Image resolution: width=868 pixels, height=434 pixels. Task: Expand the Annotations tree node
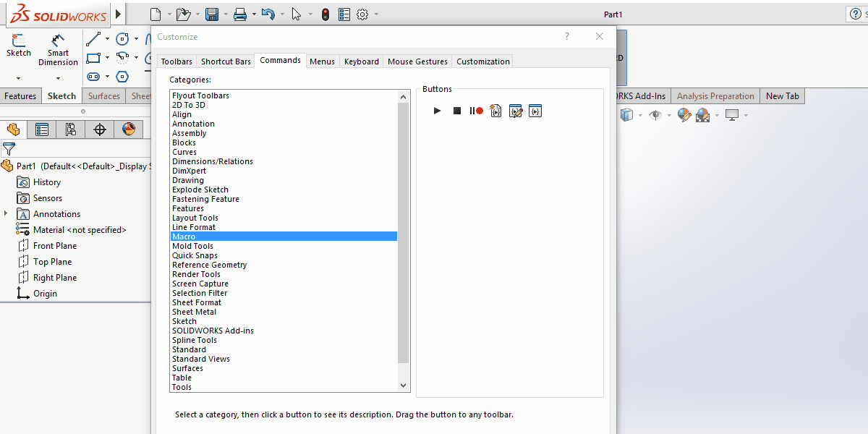[x=6, y=213]
